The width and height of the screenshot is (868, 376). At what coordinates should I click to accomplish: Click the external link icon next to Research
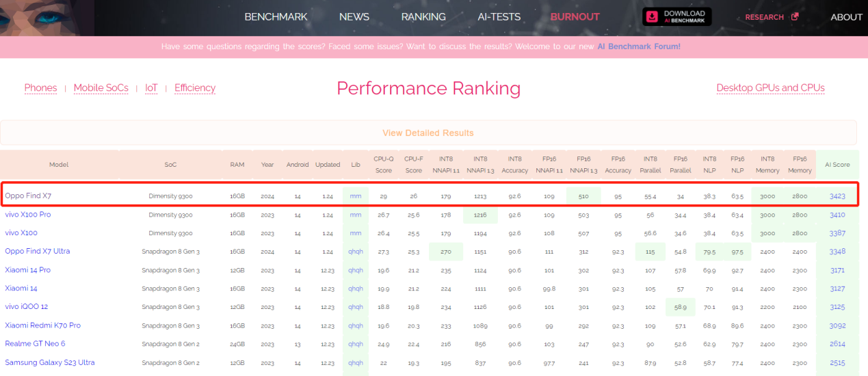pos(795,16)
